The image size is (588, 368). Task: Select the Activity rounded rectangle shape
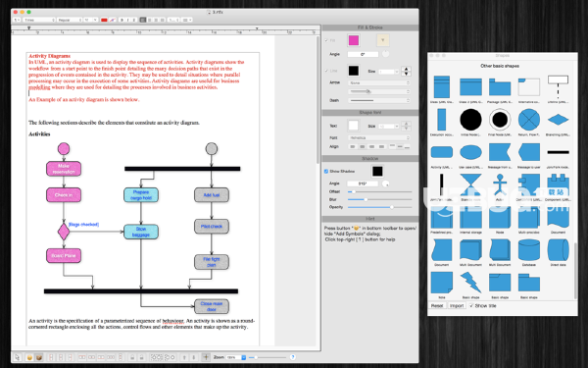click(442, 152)
